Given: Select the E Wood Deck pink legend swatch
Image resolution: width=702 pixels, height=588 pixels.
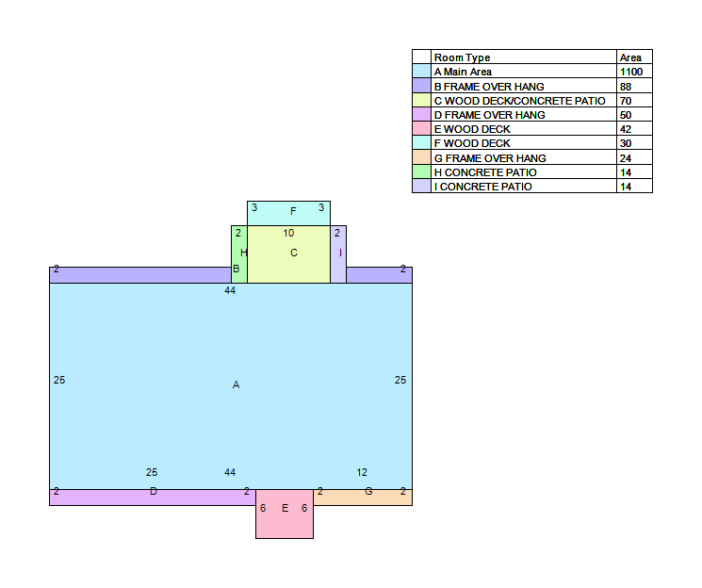Looking at the screenshot, I should [x=421, y=128].
